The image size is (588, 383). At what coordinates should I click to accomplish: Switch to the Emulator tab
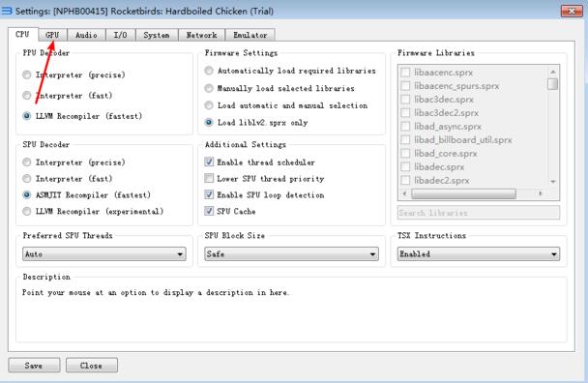point(250,35)
